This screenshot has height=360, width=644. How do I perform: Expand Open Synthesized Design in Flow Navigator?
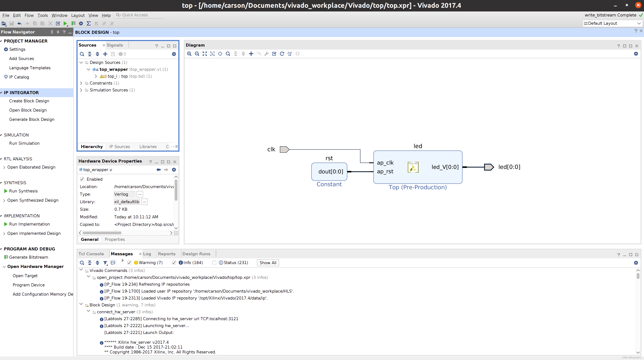tap(4, 200)
